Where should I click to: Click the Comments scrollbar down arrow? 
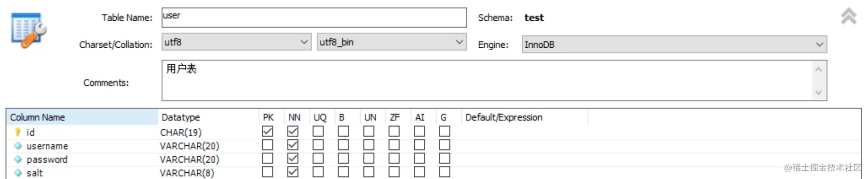(818, 92)
